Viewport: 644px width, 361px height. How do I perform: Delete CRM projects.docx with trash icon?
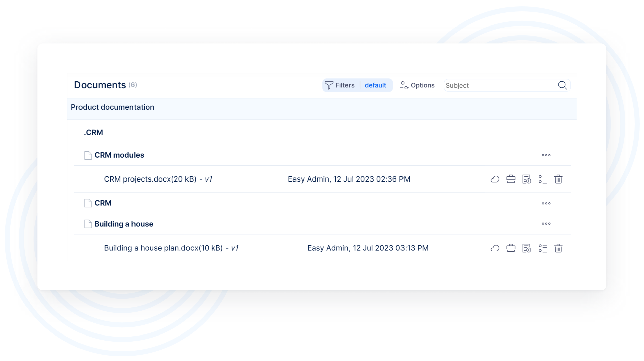click(558, 179)
